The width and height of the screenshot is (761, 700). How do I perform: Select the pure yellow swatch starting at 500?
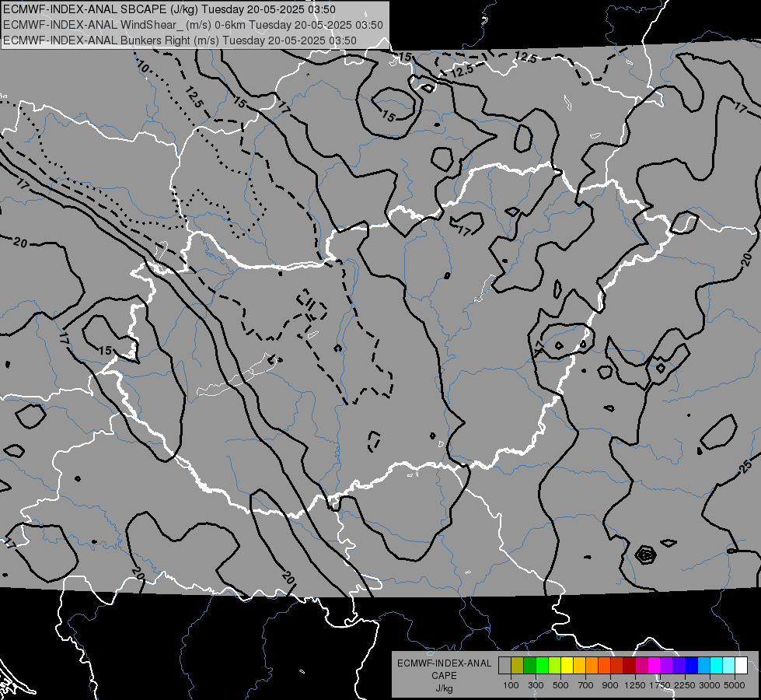(x=567, y=666)
